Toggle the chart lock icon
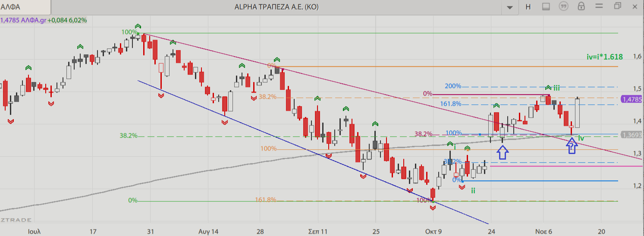Image resolution: width=644 pixels, height=236 pixels. click(x=581, y=6)
